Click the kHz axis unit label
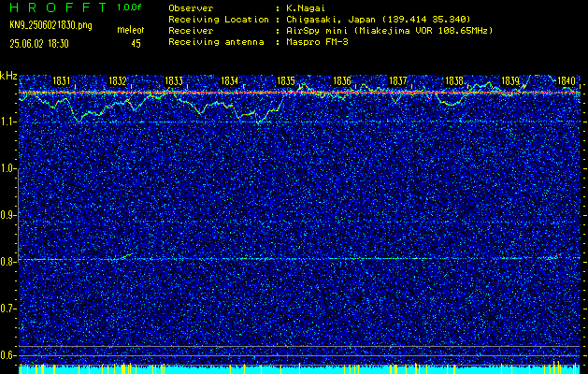The image size is (588, 374). click(8, 77)
